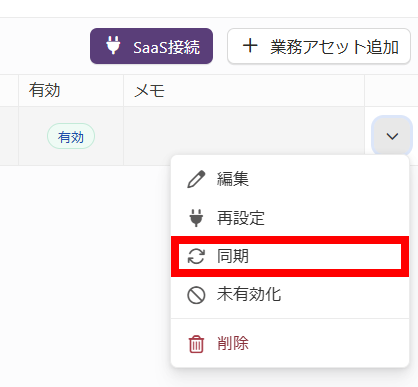Click the pencil icon beside 編集
This screenshot has width=418, height=387.
(196, 179)
